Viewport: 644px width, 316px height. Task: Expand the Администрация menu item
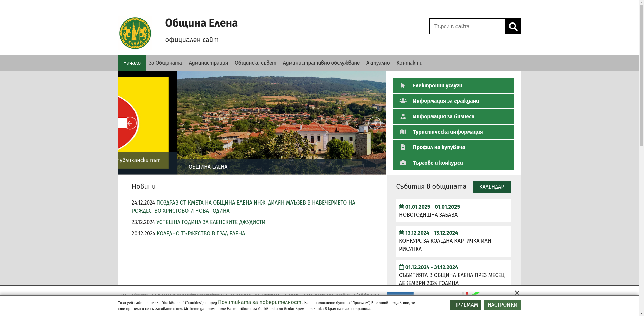(208, 63)
